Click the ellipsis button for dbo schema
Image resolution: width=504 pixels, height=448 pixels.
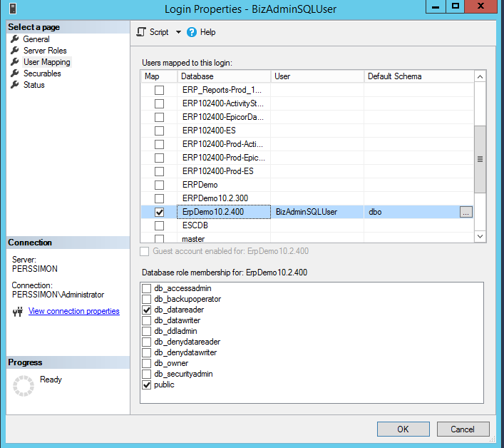tap(466, 212)
